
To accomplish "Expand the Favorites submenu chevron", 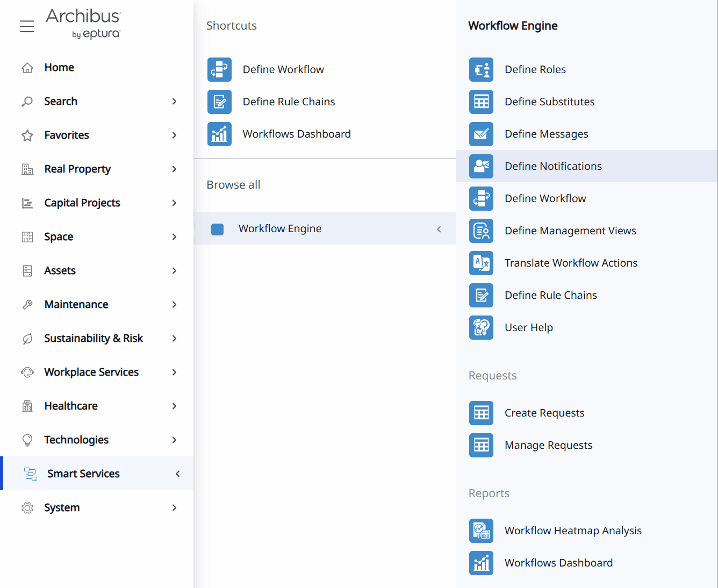I will point(174,135).
